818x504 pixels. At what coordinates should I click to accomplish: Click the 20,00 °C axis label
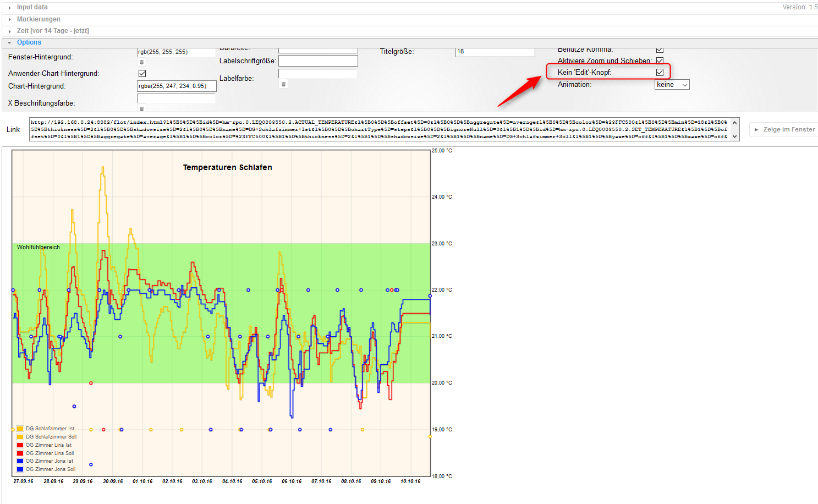[442, 383]
